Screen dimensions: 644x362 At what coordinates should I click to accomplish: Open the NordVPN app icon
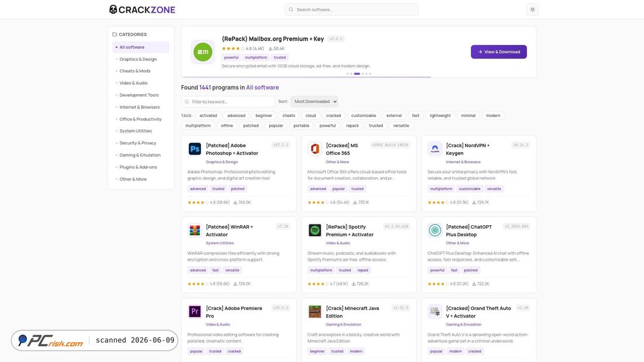coord(434,149)
